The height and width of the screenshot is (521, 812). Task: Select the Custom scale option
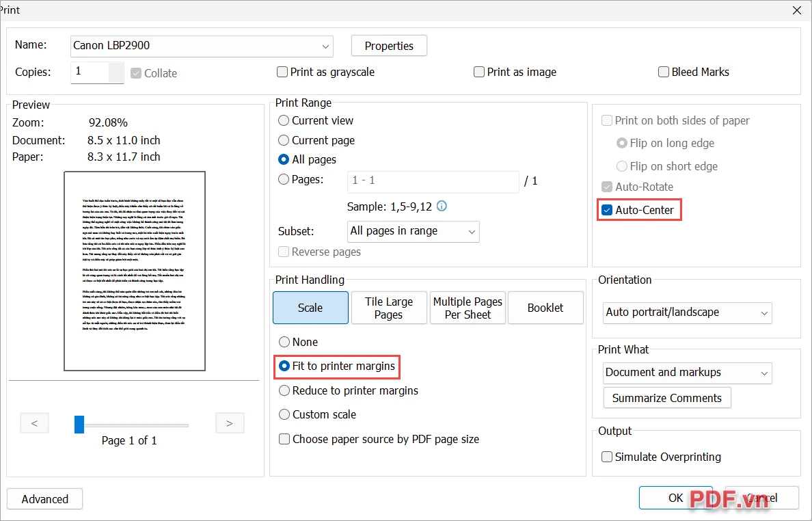pyautogui.click(x=284, y=414)
